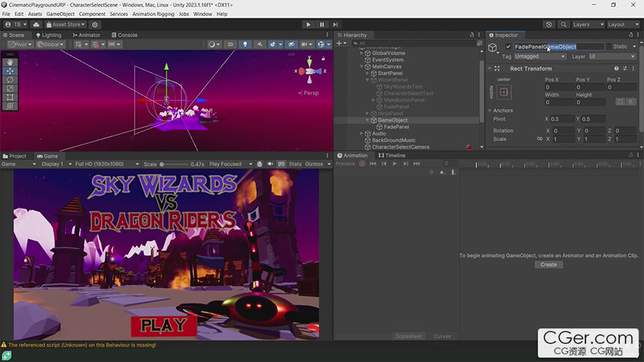Toggle the Scene view effects button

click(273, 45)
